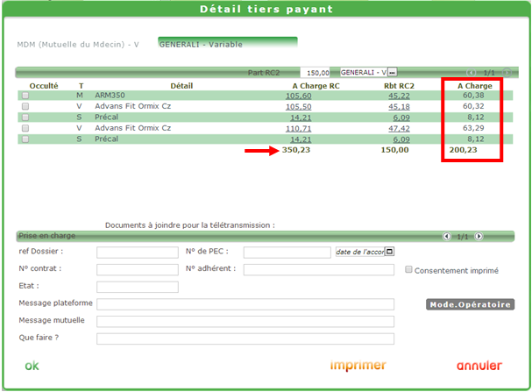Focus the N° adhérent input field
Screen dimensions: 532x392
(x=319, y=269)
